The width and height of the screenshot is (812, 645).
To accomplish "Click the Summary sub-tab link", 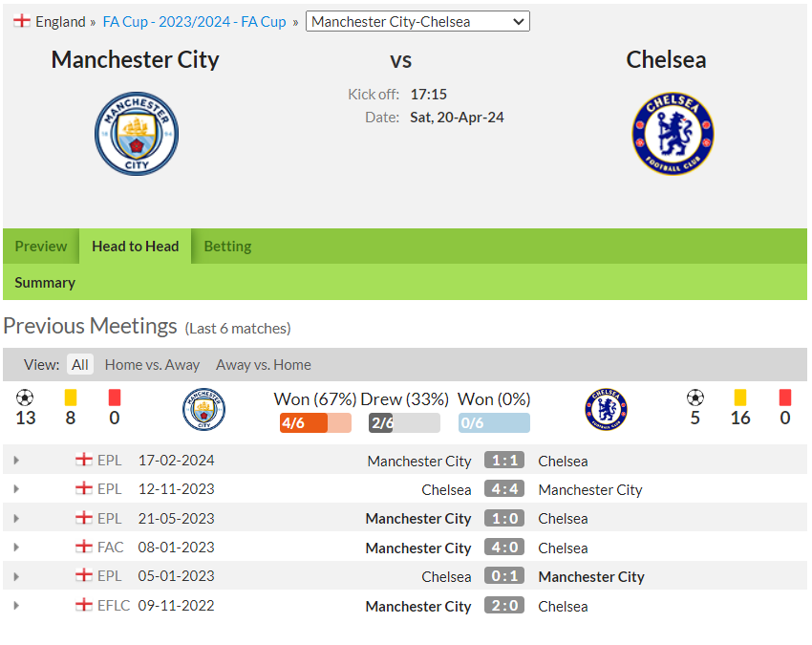I will pos(45,282).
